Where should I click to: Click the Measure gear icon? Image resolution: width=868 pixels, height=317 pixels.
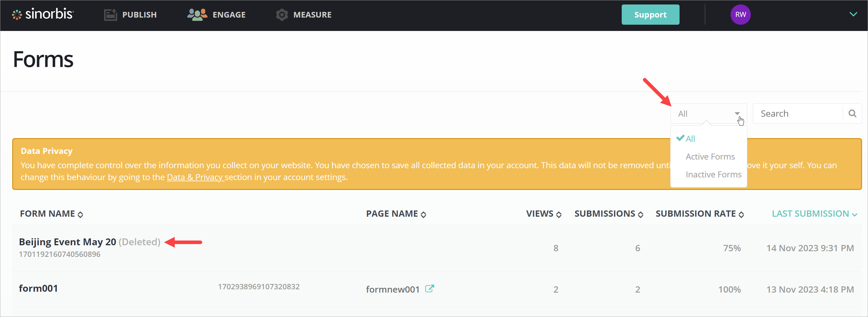(282, 15)
